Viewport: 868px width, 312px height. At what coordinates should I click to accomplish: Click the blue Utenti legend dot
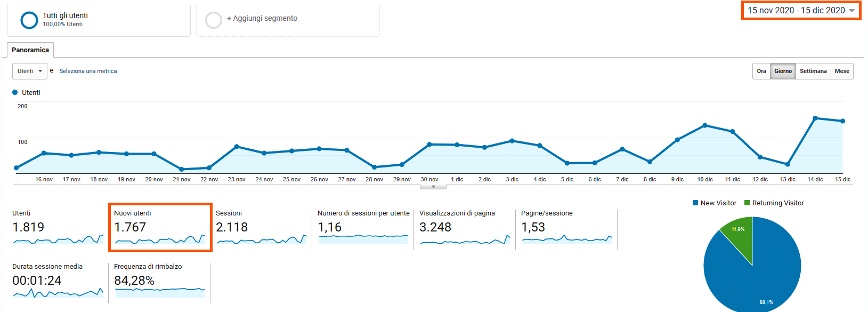[15, 92]
